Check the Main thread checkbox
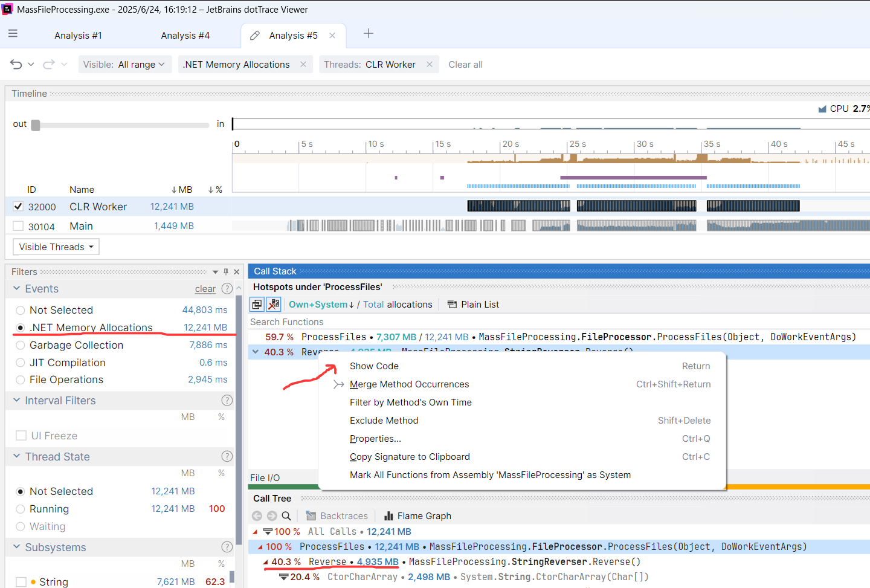 pos(18,226)
